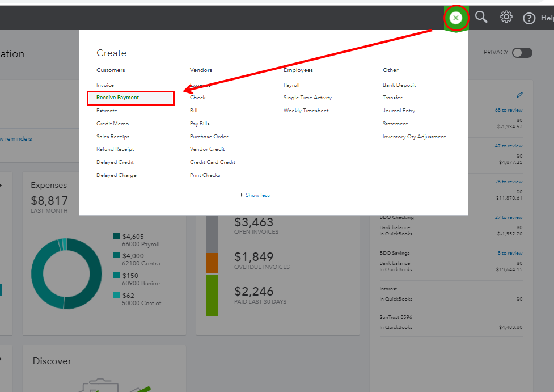Choose Payroll under Employees

pos(291,85)
